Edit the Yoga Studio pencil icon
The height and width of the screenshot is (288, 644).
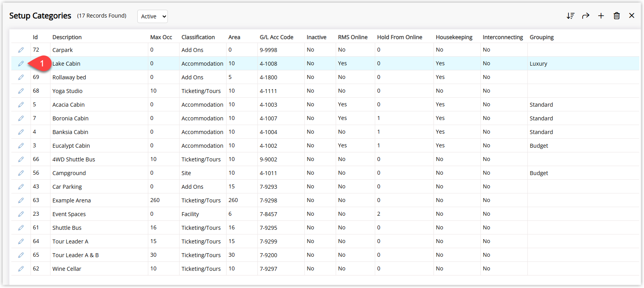[21, 91]
